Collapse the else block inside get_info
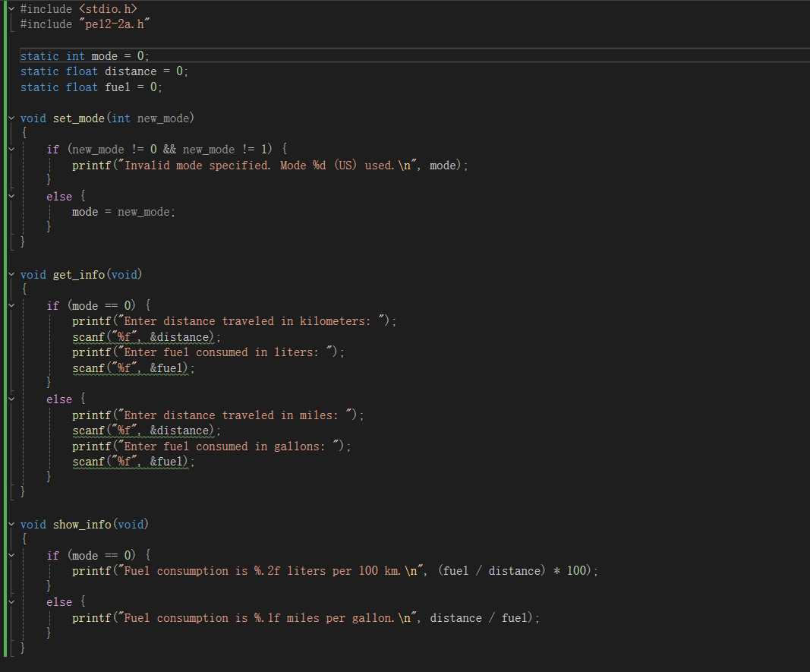810x672 pixels. click(11, 399)
